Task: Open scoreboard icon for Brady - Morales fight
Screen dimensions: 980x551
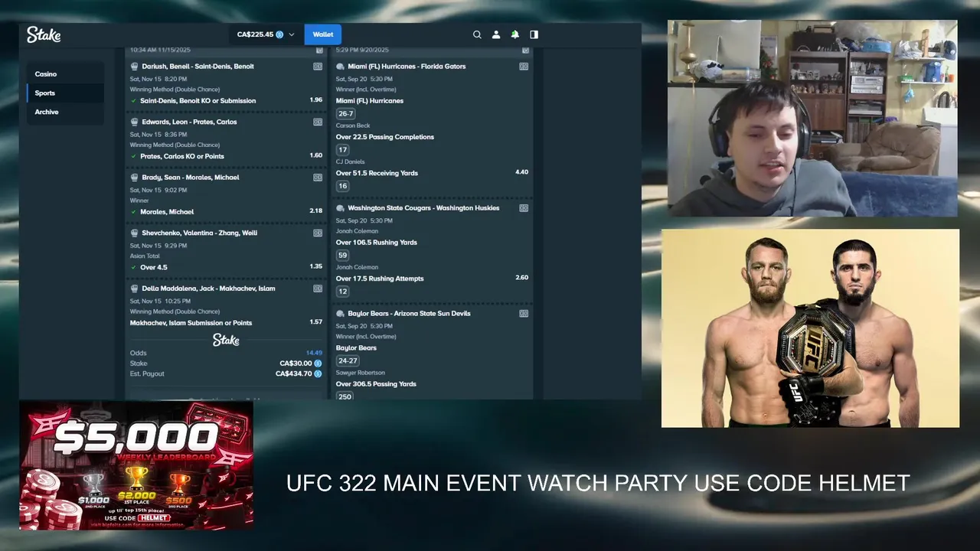Action: tap(318, 178)
